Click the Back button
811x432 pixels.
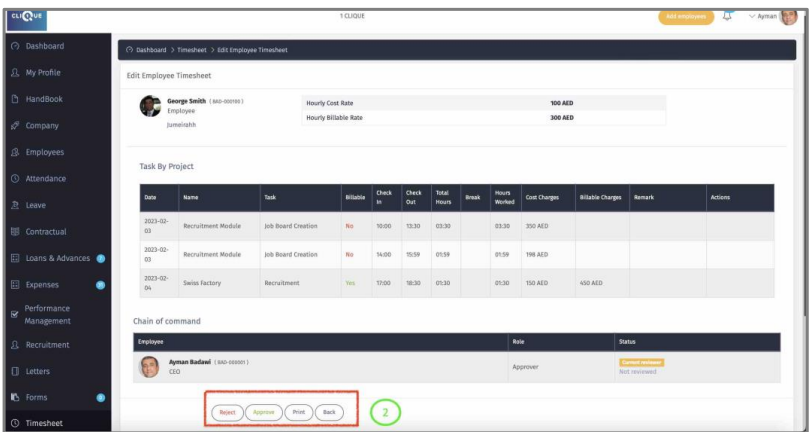coord(328,412)
